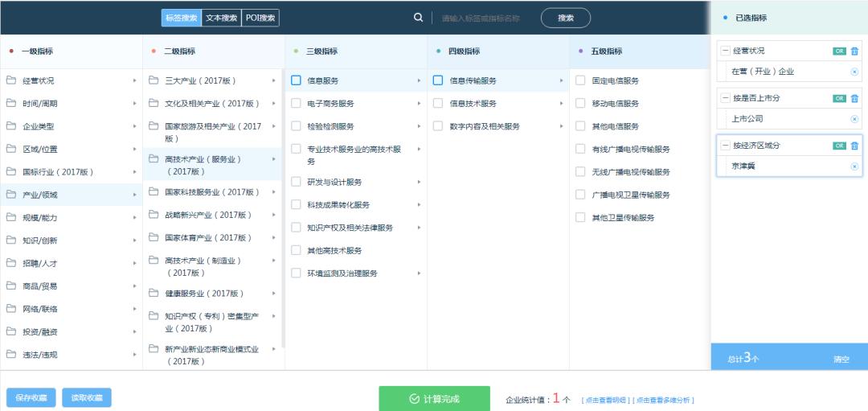Click the folder icon beside 企业类型
868x411 pixels.
point(11,125)
